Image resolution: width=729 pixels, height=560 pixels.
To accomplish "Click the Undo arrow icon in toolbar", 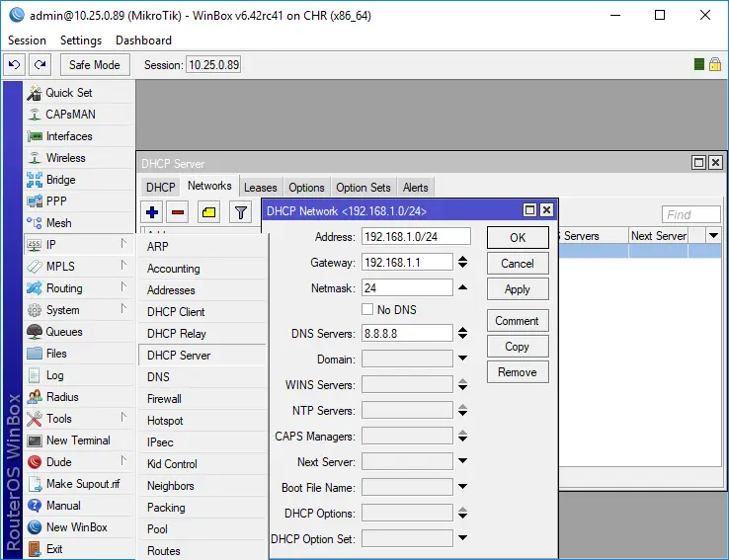I will pyautogui.click(x=15, y=64).
